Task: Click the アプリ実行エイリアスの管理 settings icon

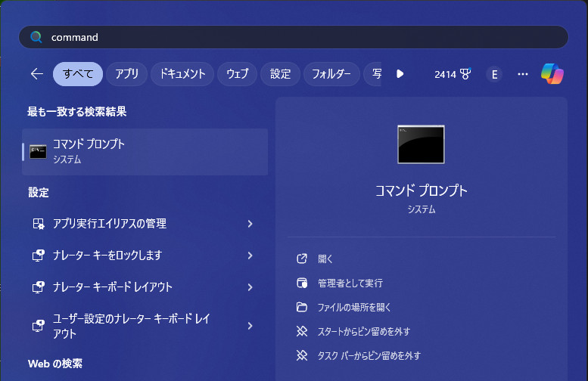Action: point(39,224)
